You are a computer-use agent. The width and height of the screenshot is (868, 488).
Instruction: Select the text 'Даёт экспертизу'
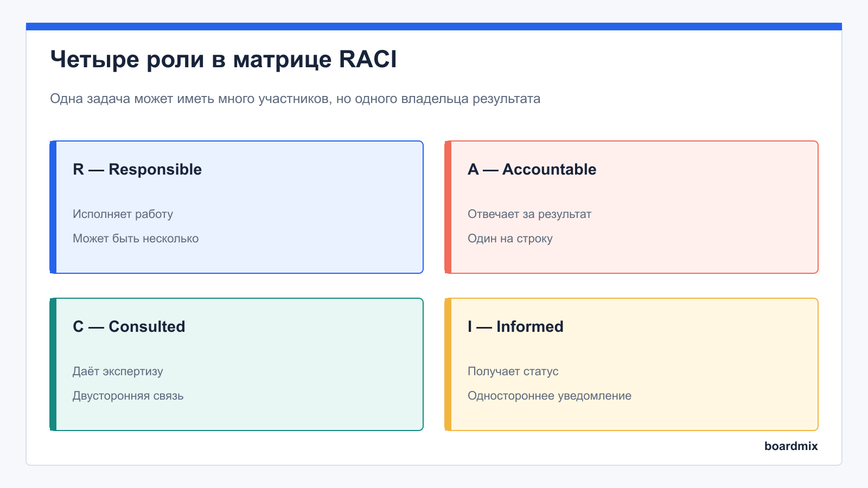click(x=118, y=371)
